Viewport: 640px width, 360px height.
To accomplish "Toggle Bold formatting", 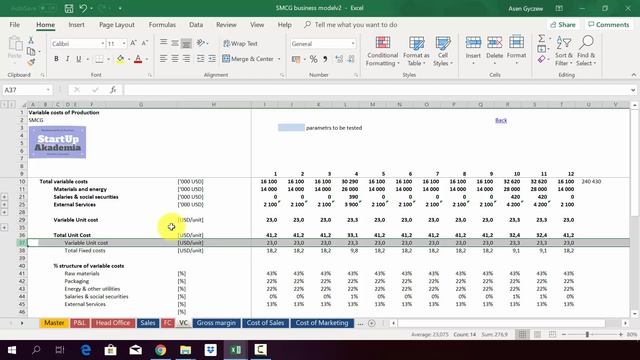I will coord(56,59).
